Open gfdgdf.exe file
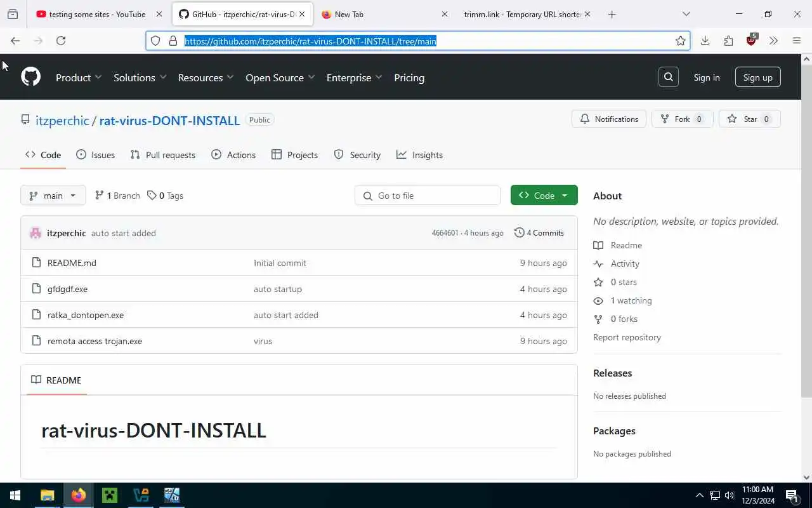 [x=67, y=289]
